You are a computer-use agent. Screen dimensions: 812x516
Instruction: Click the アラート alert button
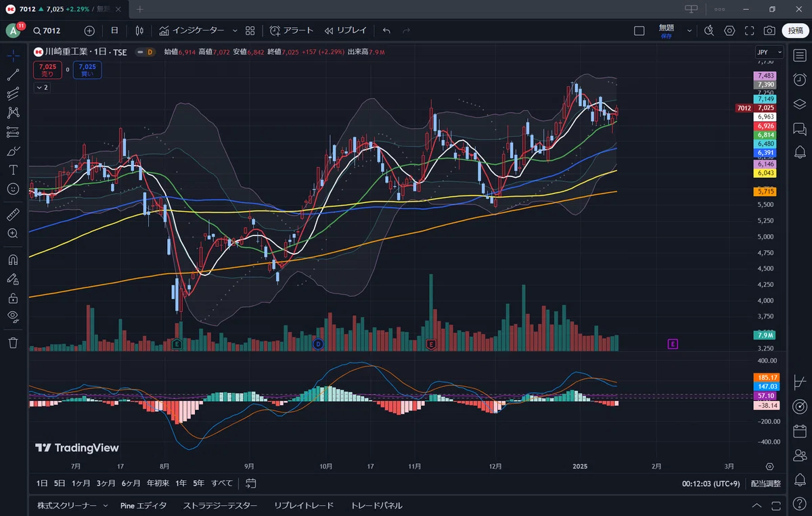coord(292,30)
